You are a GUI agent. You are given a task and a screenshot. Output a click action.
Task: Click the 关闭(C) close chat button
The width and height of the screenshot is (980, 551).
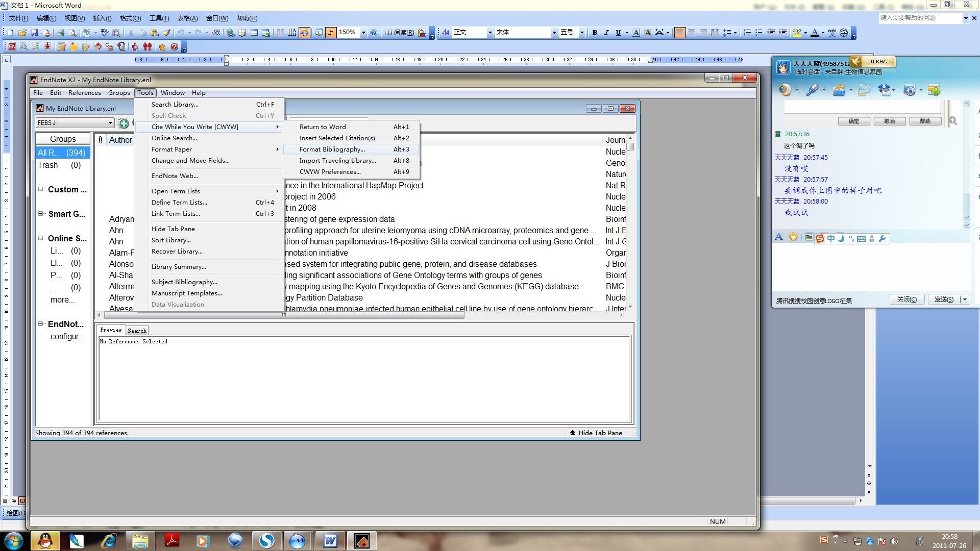point(906,299)
